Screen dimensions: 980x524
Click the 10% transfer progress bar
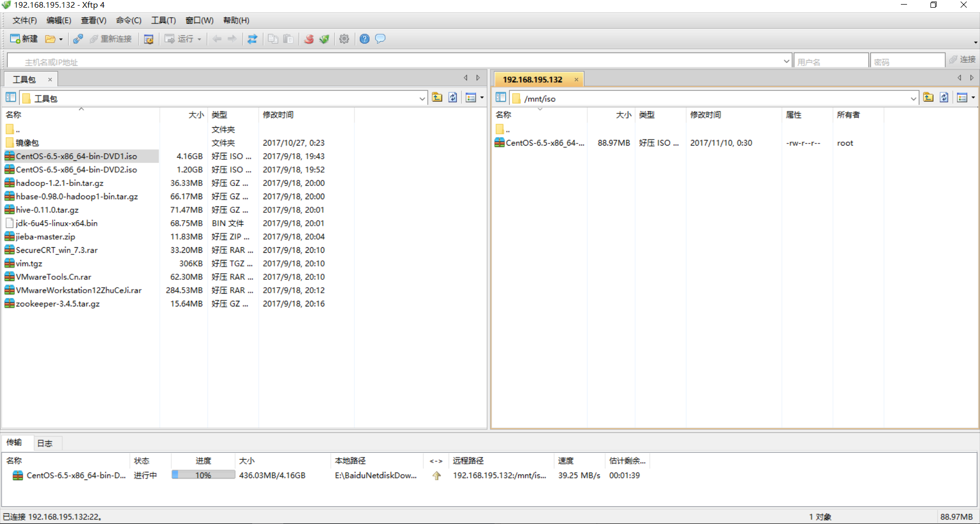click(x=203, y=474)
